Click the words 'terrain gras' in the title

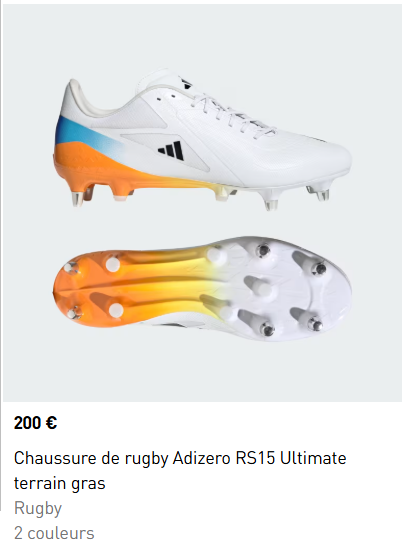[60, 484]
